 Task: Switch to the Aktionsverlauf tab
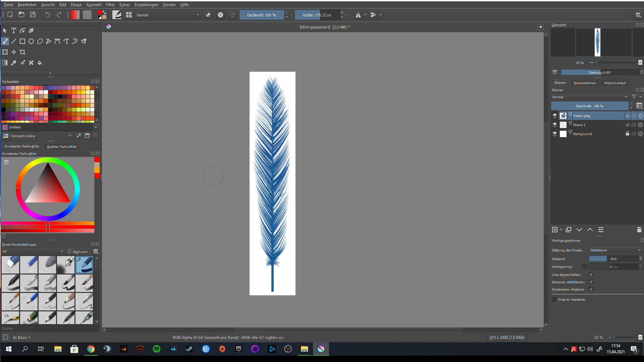(614, 83)
